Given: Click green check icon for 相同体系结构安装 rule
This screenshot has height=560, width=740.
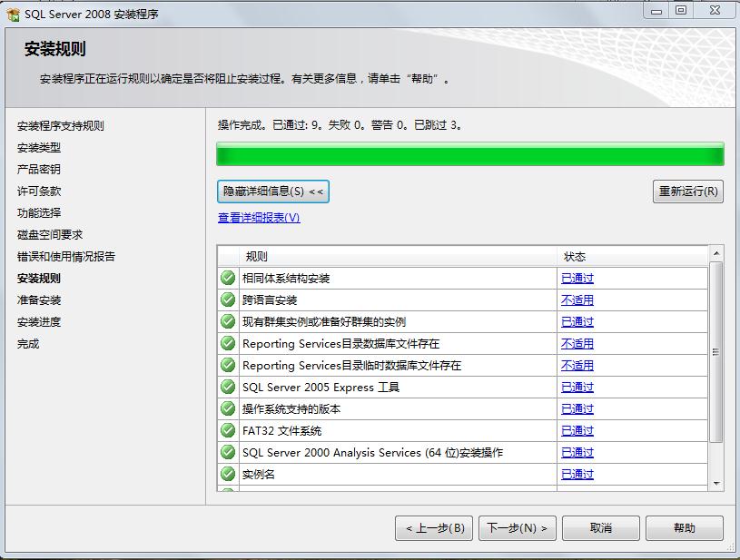Looking at the screenshot, I should point(228,278).
